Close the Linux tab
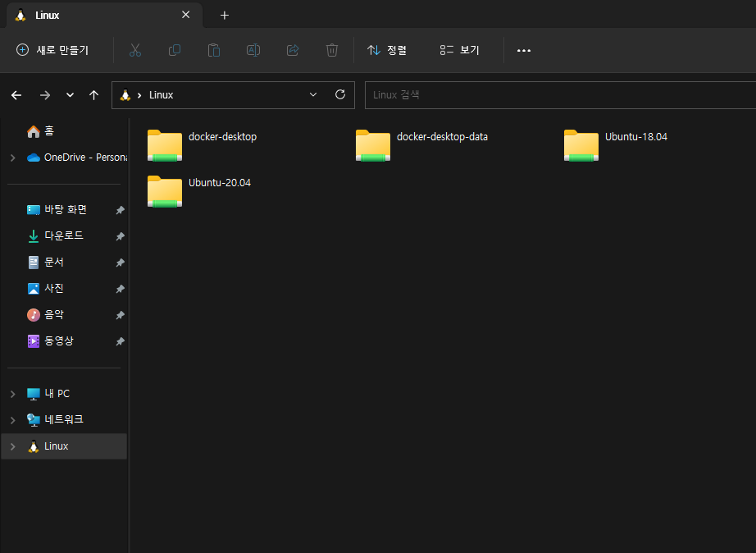The height and width of the screenshot is (553, 756). click(x=185, y=15)
